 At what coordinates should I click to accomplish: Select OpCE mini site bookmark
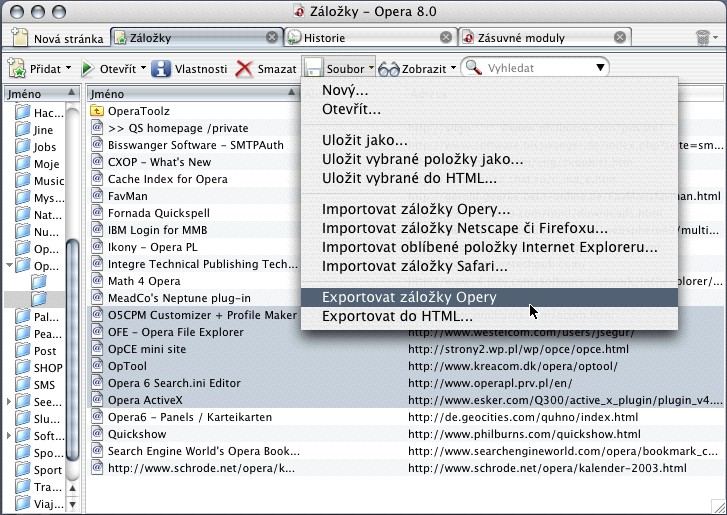pos(407,349)
